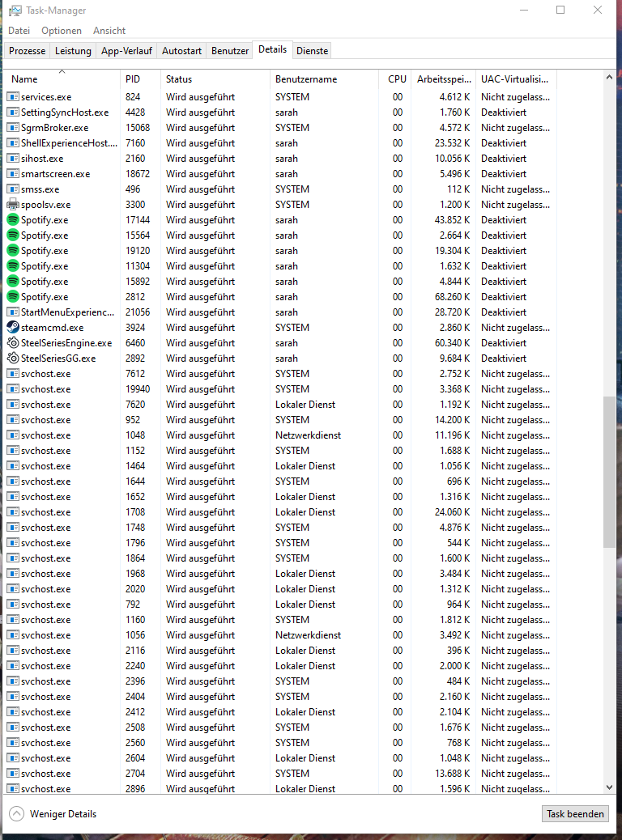
Task: Sort by the CPU column header
Action: pyautogui.click(x=395, y=78)
